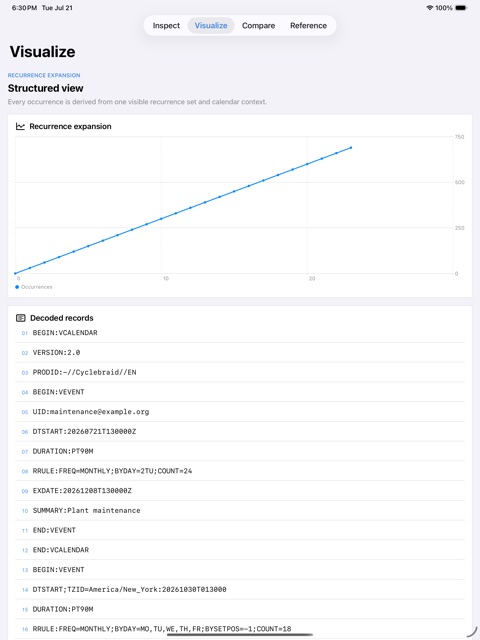Viewport: 480px width, 640px height.
Task: Tap the home indicator bar
Action: [x=240, y=635]
